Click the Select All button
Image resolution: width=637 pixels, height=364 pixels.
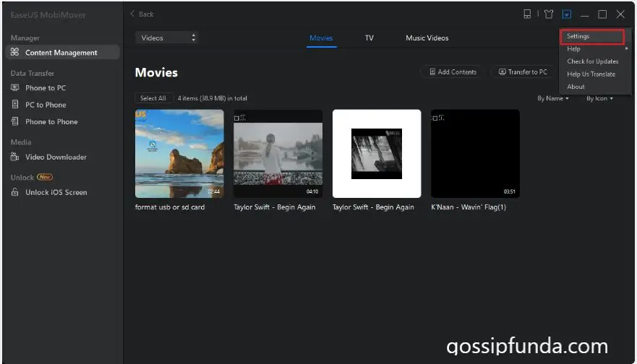[153, 98]
